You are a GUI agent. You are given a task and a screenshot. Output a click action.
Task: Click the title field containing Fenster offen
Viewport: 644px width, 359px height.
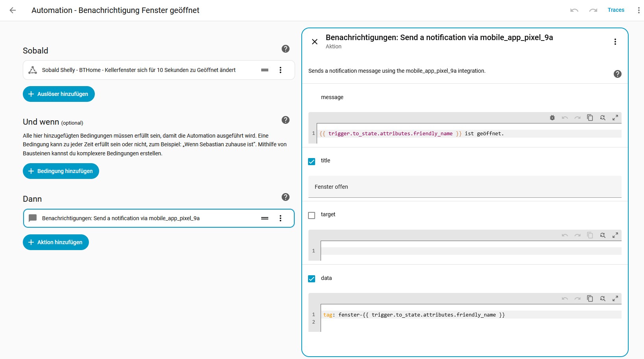click(465, 187)
